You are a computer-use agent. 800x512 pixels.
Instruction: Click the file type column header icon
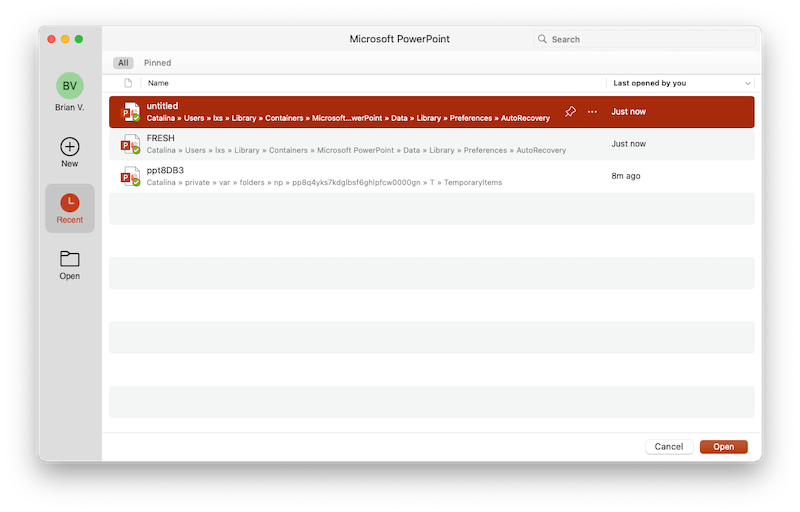(x=127, y=83)
